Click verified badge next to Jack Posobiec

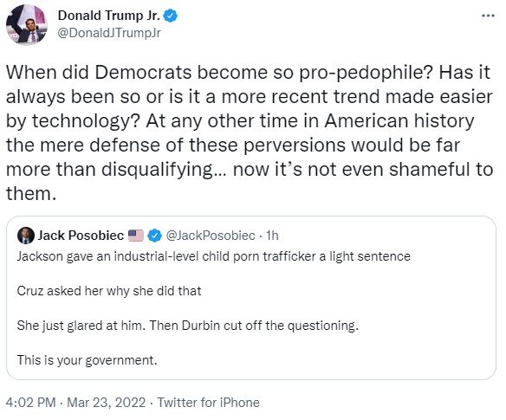(x=154, y=236)
